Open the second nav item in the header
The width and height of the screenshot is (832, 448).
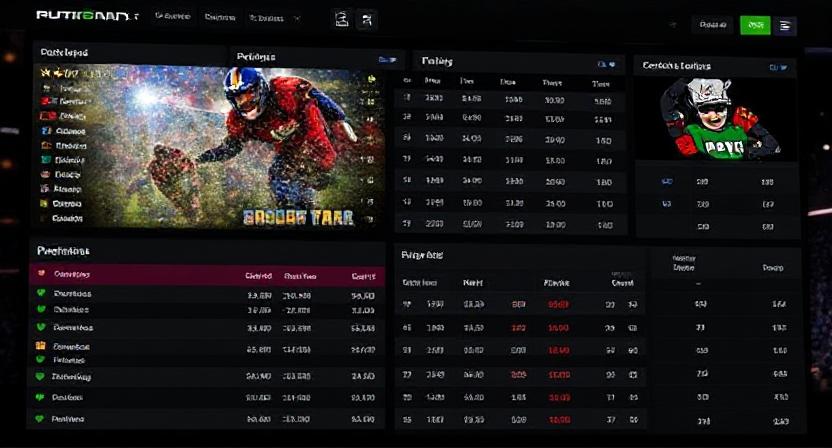220,18
